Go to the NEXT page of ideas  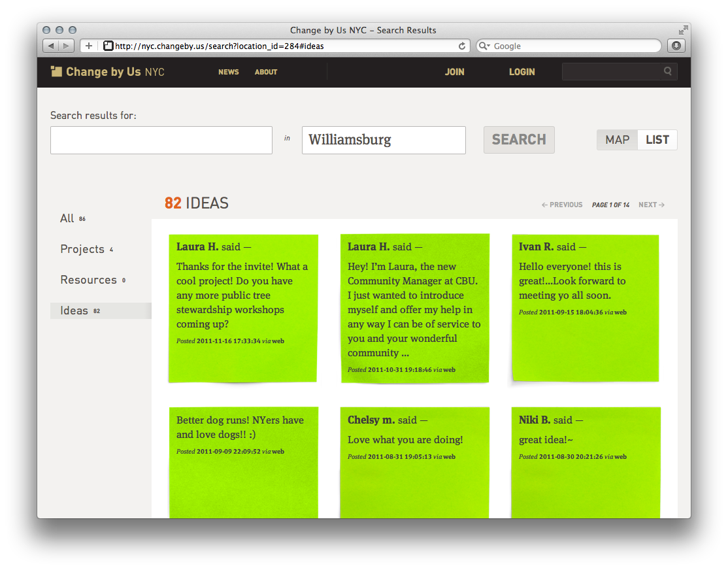(651, 205)
